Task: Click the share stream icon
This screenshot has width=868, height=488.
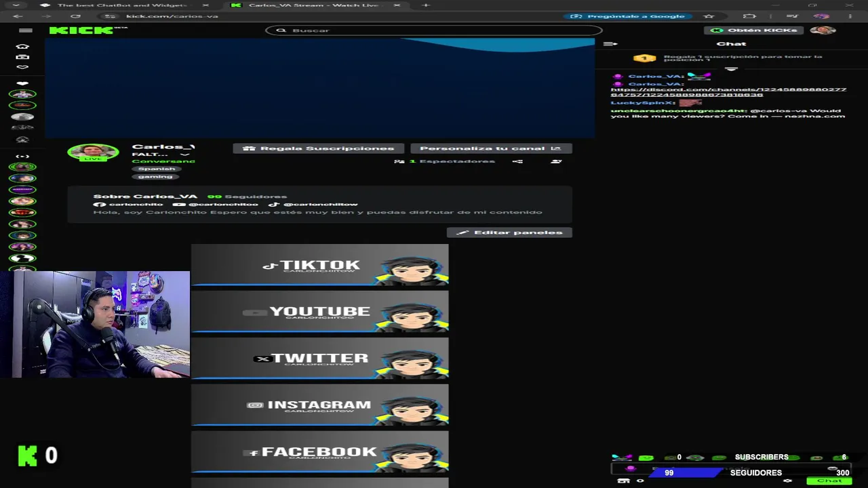Action: [517, 161]
